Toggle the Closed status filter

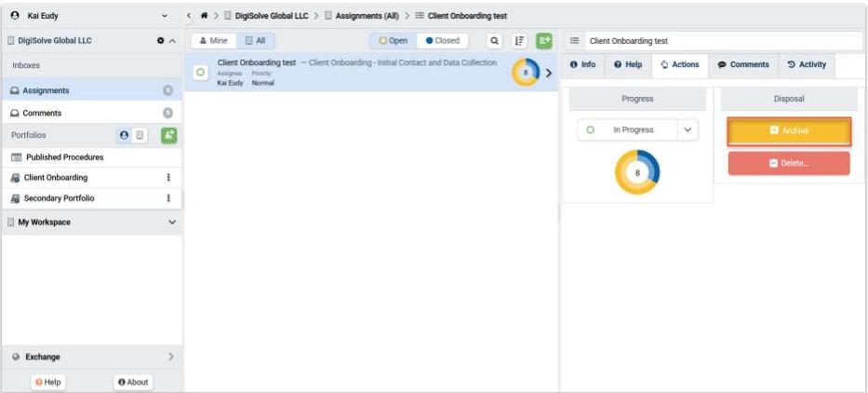[x=442, y=41]
